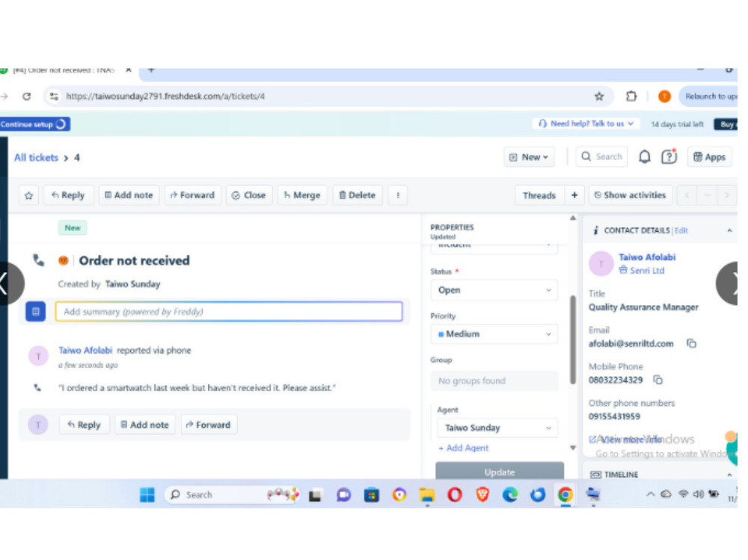
Task: Open Microsoft Store from the taskbar
Action: click(x=372, y=495)
